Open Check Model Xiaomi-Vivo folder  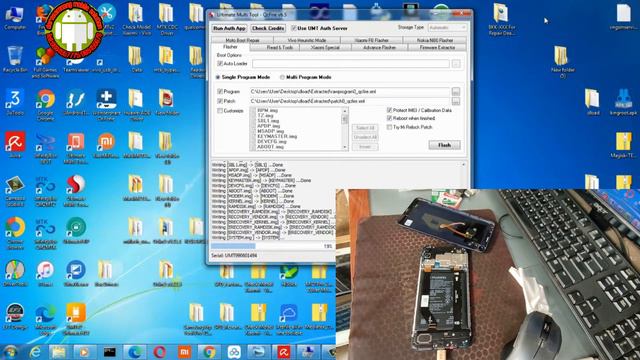(136, 18)
